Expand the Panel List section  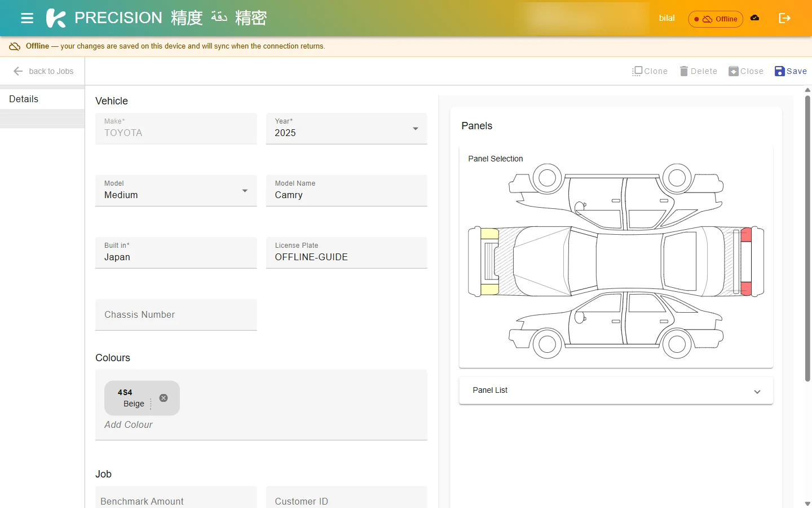tap(616, 391)
